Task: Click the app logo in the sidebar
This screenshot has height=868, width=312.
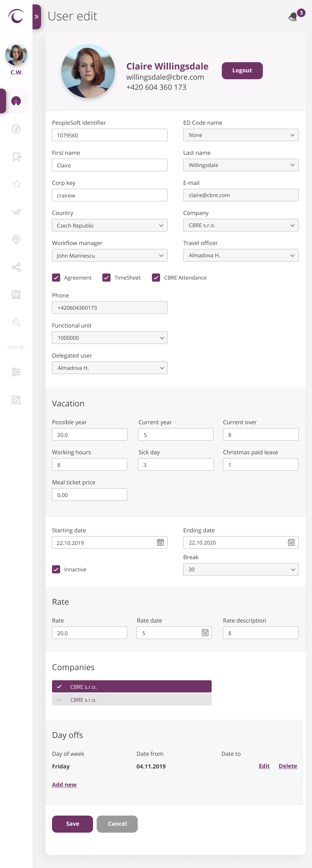Action: pos(16,16)
